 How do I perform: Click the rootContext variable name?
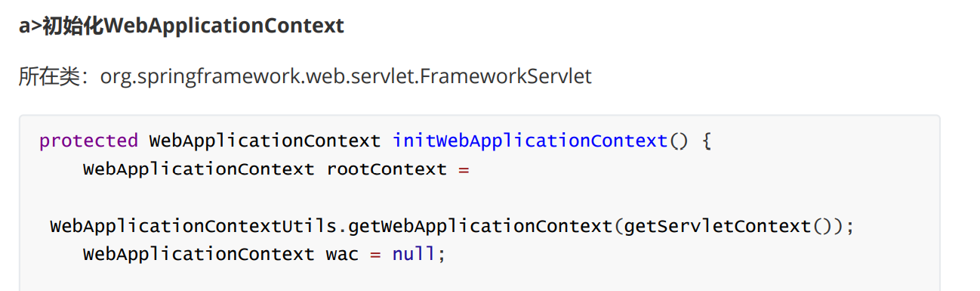click(387, 169)
